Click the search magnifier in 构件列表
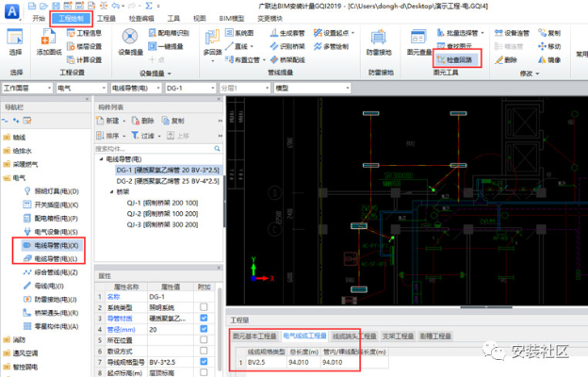The image size is (588, 377). pos(217,149)
